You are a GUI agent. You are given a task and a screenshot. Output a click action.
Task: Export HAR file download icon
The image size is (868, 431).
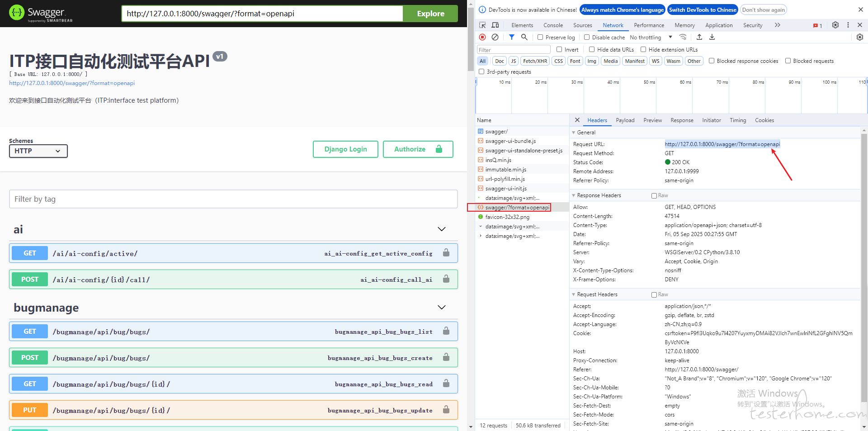click(x=712, y=37)
